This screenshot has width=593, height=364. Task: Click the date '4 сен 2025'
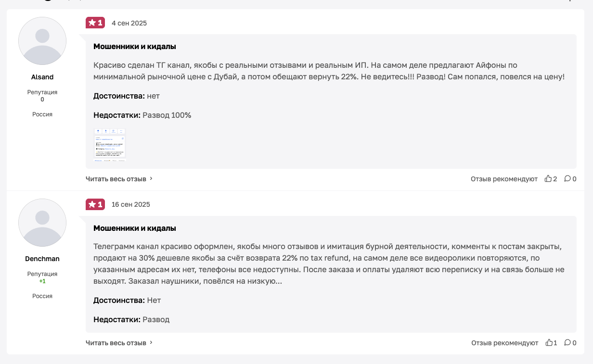(x=129, y=23)
